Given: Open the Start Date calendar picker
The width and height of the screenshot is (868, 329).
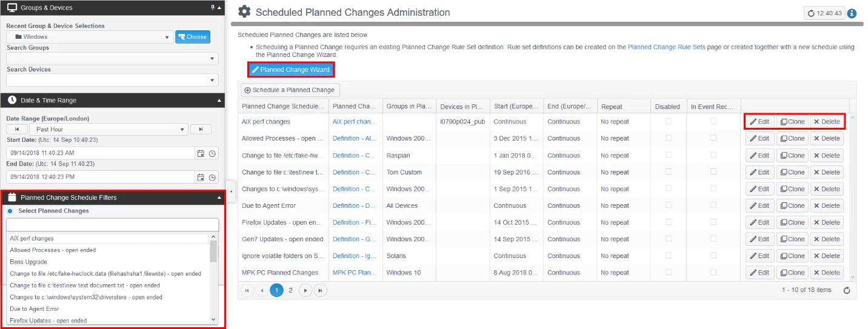Looking at the screenshot, I should [x=201, y=154].
